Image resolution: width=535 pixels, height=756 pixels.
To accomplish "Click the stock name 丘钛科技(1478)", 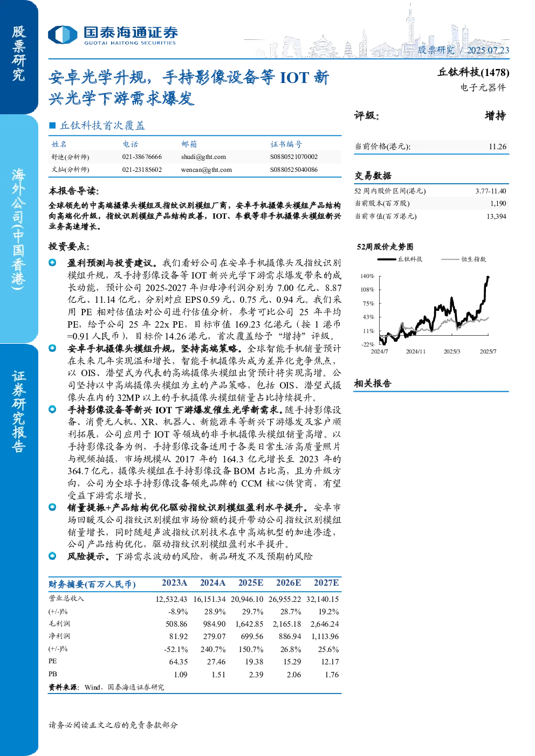I will click(x=474, y=72).
